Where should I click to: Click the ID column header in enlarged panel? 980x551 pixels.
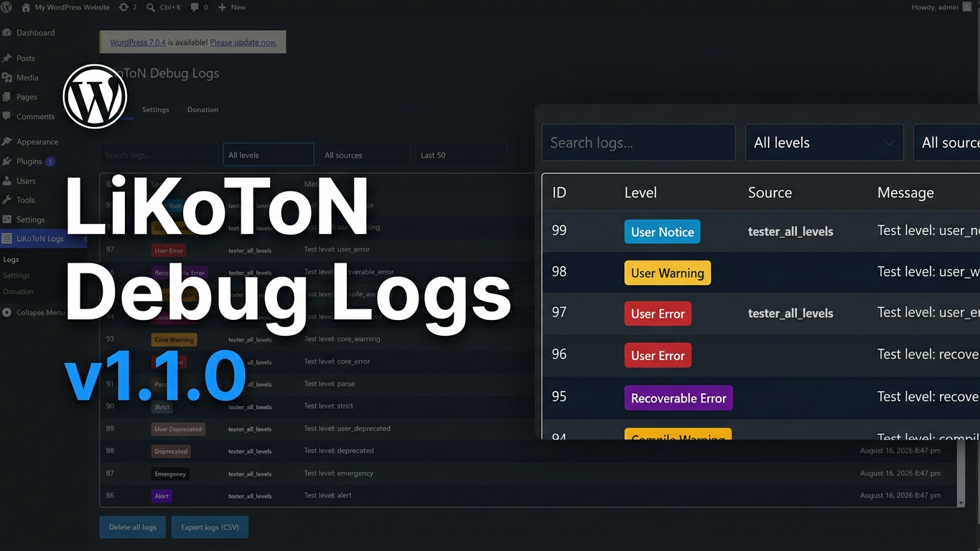tap(559, 192)
